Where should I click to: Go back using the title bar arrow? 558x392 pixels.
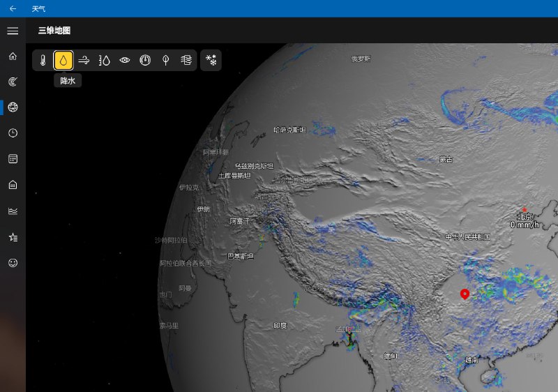point(13,8)
